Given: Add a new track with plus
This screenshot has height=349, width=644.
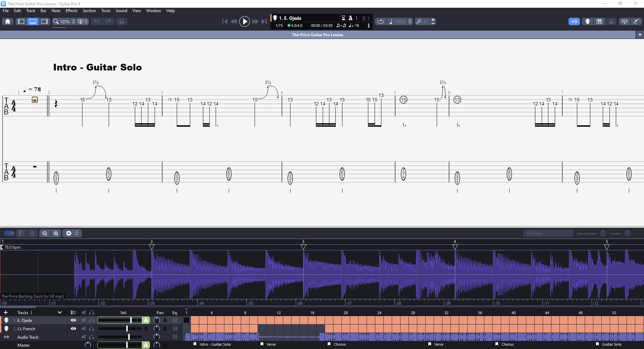Looking at the screenshot, I should click(6, 312).
